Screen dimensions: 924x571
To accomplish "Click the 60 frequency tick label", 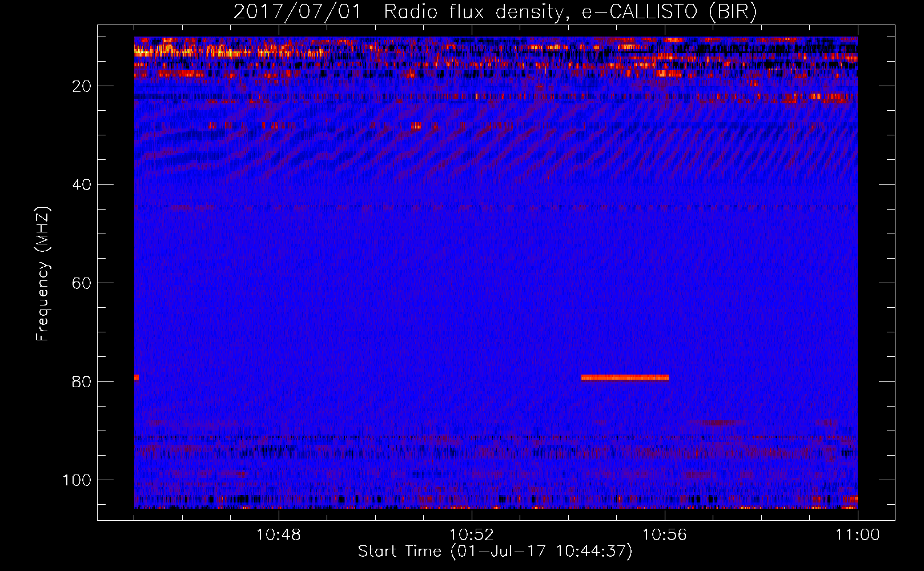I will [x=82, y=283].
